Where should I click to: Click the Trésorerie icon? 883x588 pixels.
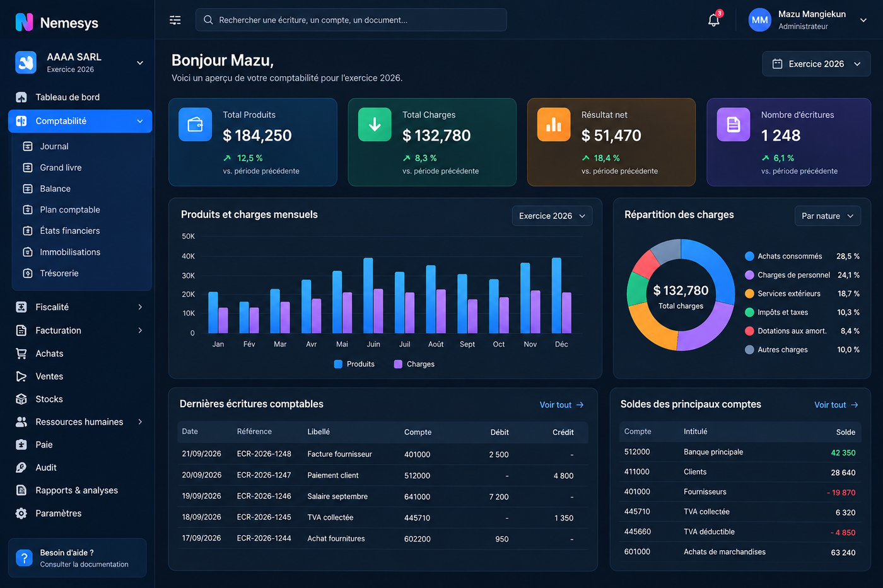tap(28, 274)
